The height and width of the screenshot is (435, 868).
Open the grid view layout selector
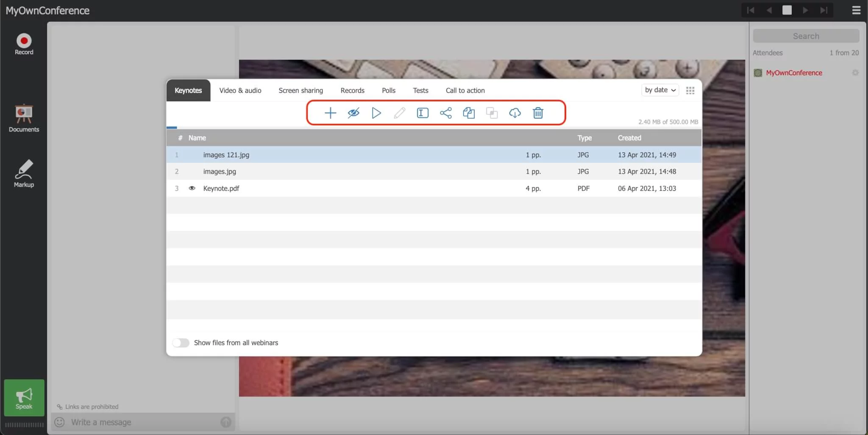690,90
